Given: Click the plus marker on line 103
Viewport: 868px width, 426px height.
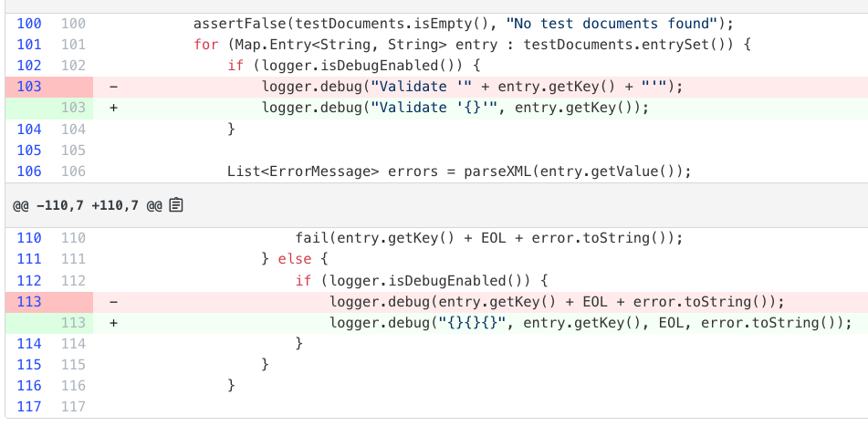Looking at the screenshot, I should pos(113,108).
